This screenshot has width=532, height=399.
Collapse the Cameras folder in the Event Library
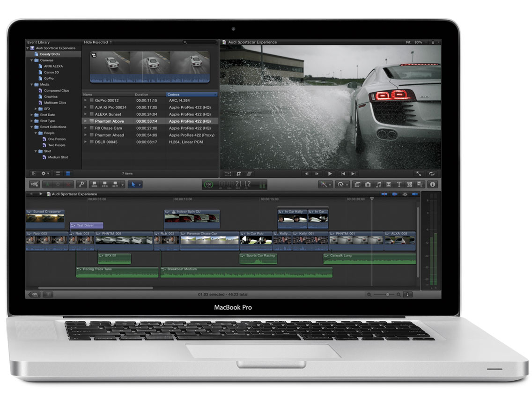31,60
